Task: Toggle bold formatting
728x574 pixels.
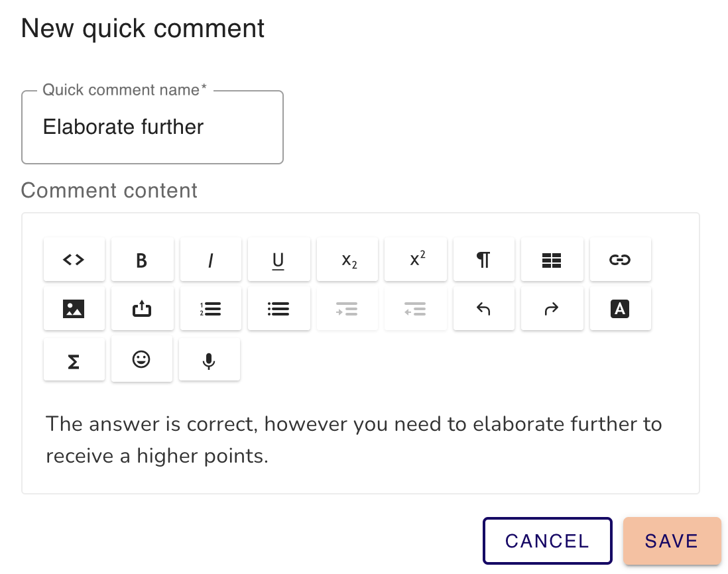Action: (142, 260)
